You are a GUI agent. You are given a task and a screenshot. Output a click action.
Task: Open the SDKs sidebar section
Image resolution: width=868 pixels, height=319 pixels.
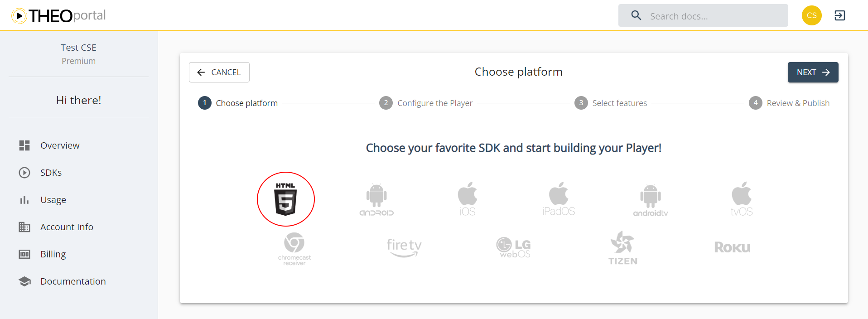pos(51,172)
